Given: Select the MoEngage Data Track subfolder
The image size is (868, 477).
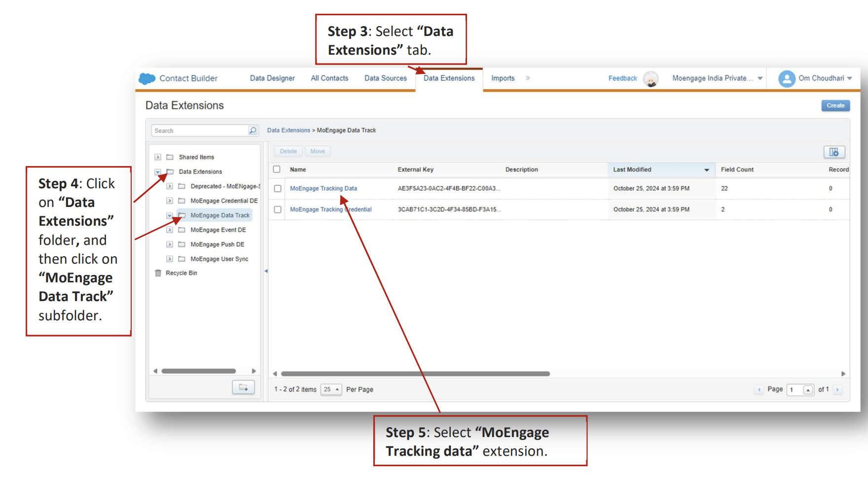Looking at the screenshot, I should [220, 215].
